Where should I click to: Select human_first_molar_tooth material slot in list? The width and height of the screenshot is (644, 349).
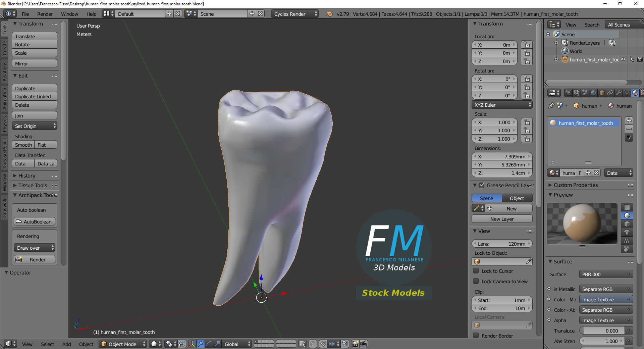tap(584, 123)
